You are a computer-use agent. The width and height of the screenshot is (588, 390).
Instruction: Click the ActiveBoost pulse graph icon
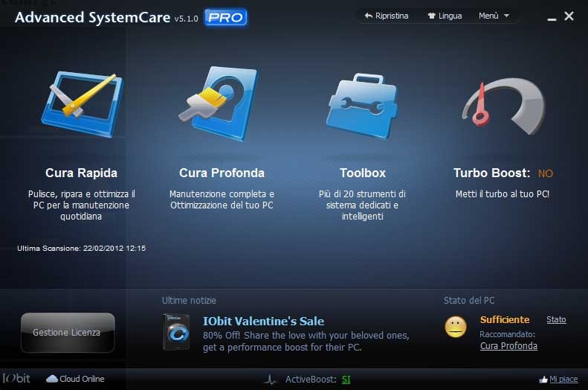[270, 380]
